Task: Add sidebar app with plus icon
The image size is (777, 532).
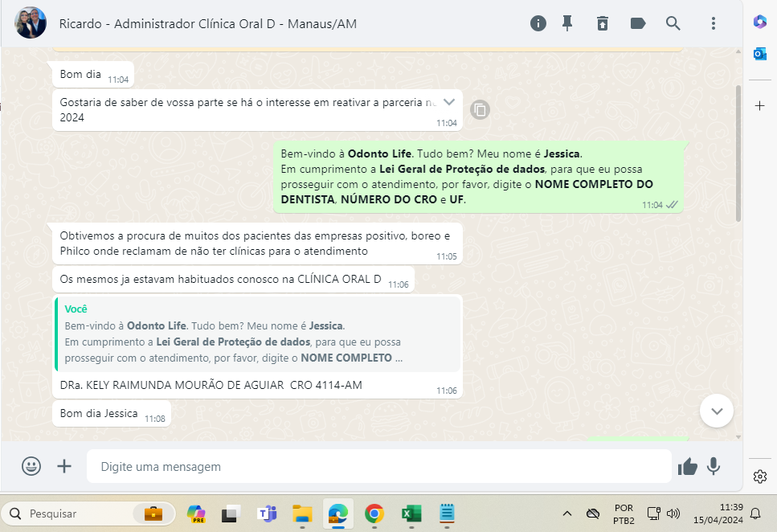Action: (759, 105)
